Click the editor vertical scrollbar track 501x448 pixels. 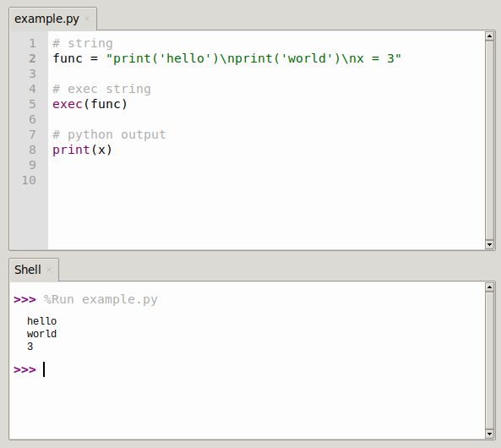coord(489,140)
